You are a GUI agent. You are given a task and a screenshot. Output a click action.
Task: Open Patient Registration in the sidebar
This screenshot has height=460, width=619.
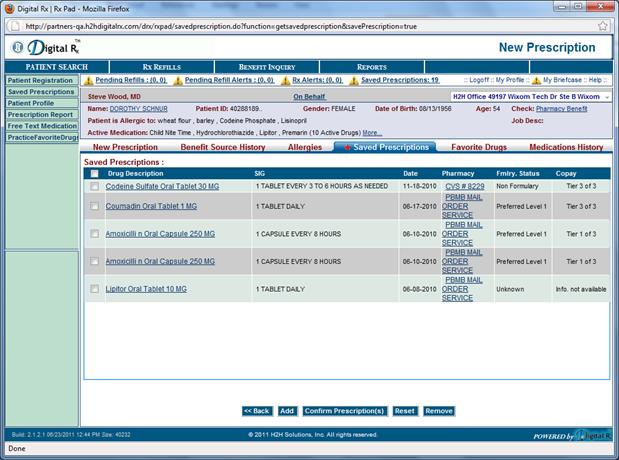click(39, 80)
